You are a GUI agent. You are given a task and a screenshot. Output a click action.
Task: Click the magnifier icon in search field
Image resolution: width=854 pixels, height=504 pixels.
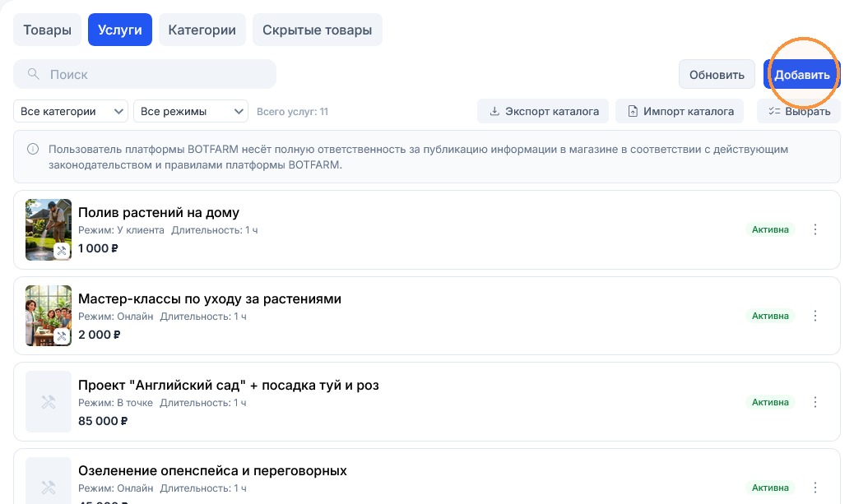pos(33,73)
